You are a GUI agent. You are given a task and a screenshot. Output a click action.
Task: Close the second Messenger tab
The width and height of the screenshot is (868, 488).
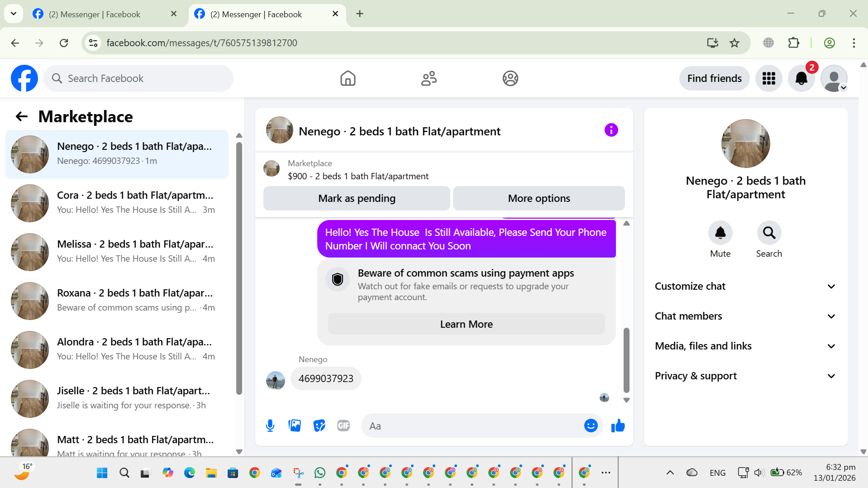click(x=335, y=14)
